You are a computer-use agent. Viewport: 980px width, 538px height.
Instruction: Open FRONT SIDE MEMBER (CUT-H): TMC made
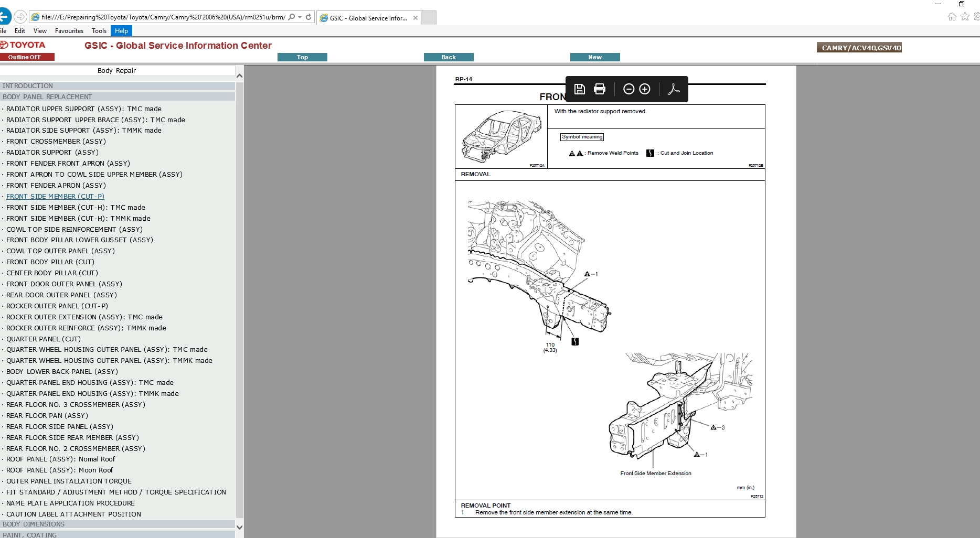[76, 207]
